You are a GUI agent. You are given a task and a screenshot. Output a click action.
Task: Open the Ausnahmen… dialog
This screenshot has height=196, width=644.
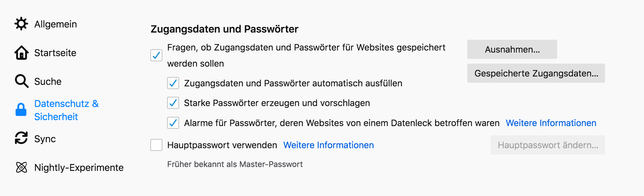tap(512, 49)
